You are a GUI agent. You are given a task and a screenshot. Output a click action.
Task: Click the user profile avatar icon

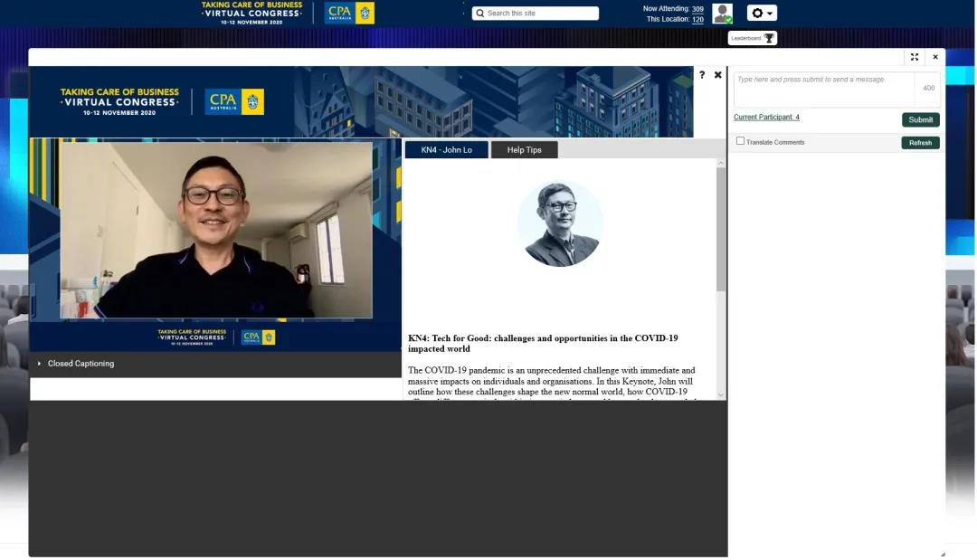[x=722, y=14]
